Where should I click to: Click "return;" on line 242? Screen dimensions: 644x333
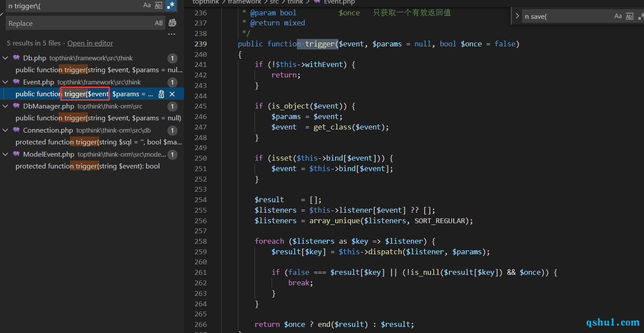[x=286, y=75]
